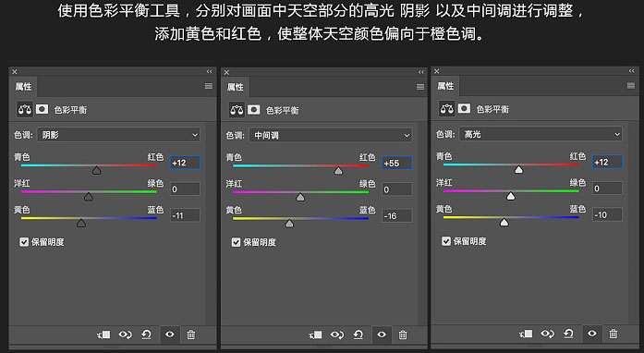Click the layer mask icon in Shadows panel
The image size is (644, 353).
click(x=42, y=109)
